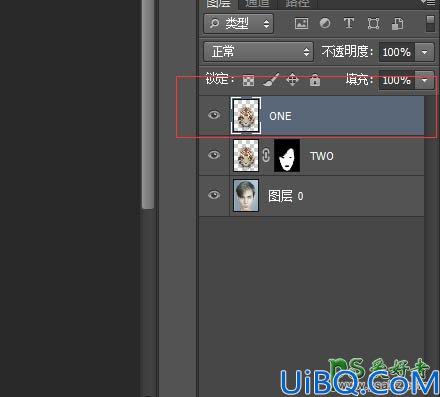Filter layers by smart object icon
440x397 pixels.
click(397, 24)
